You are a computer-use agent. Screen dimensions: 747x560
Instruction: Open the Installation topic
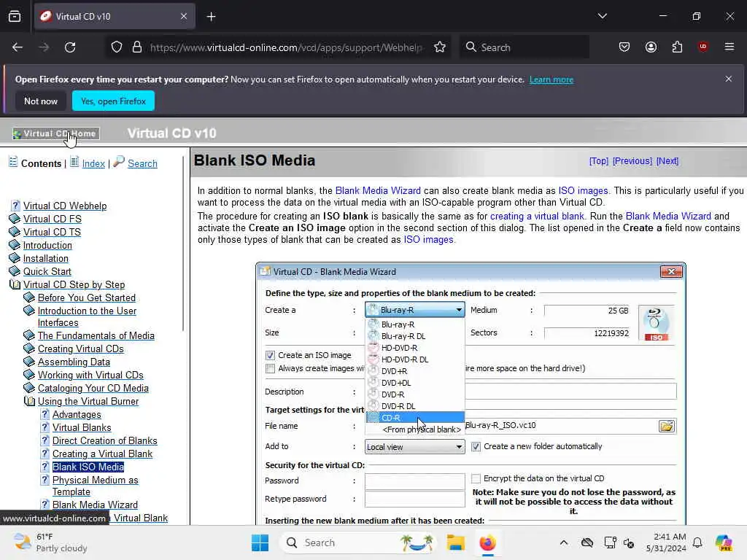(x=46, y=258)
